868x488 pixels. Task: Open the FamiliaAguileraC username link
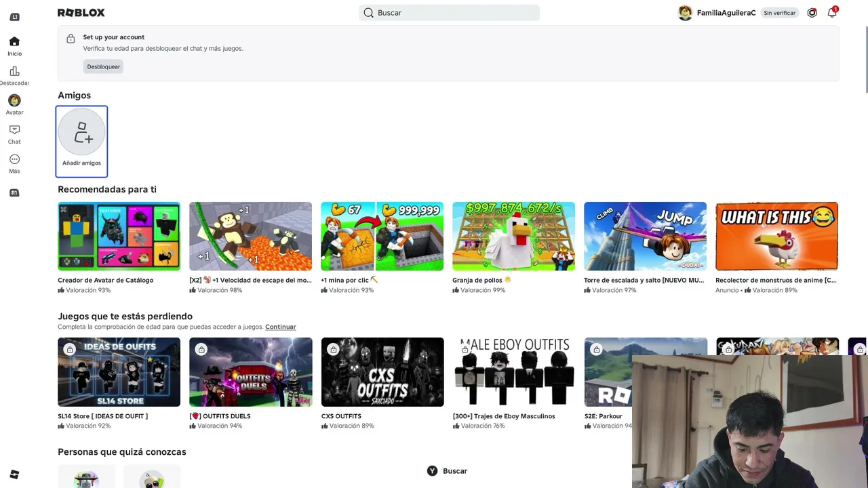(726, 13)
